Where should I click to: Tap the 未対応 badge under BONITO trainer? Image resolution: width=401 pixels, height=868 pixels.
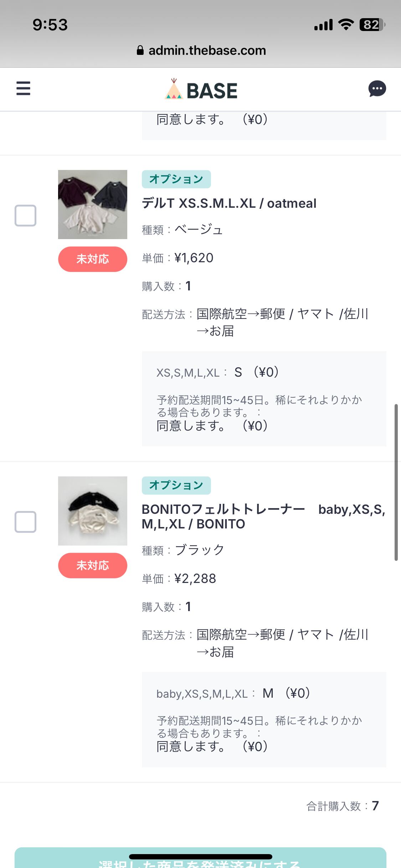[x=93, y=565]
